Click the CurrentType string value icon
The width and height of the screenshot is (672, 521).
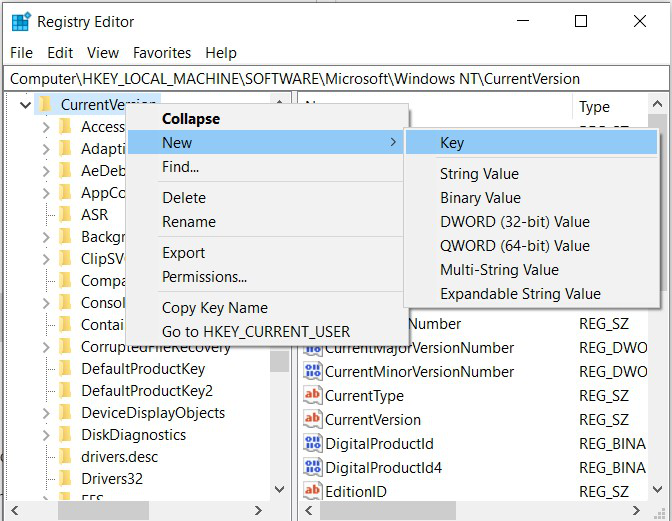click(312, 395)
